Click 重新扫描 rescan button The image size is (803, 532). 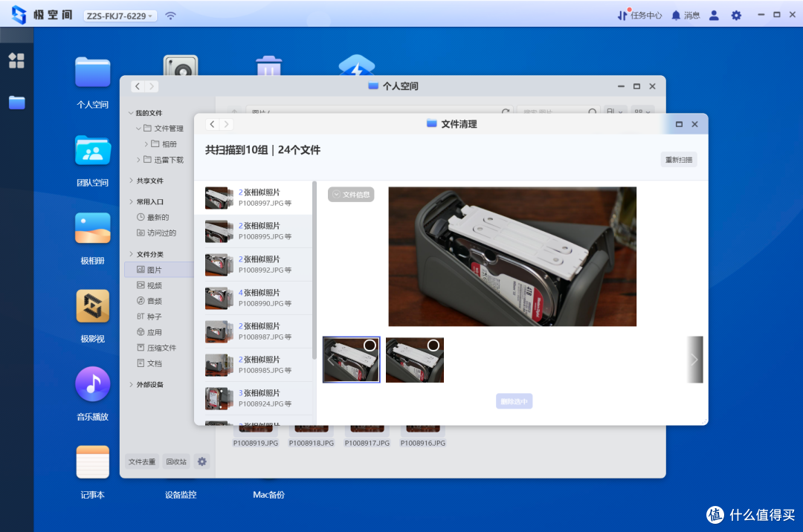point(679,160)
